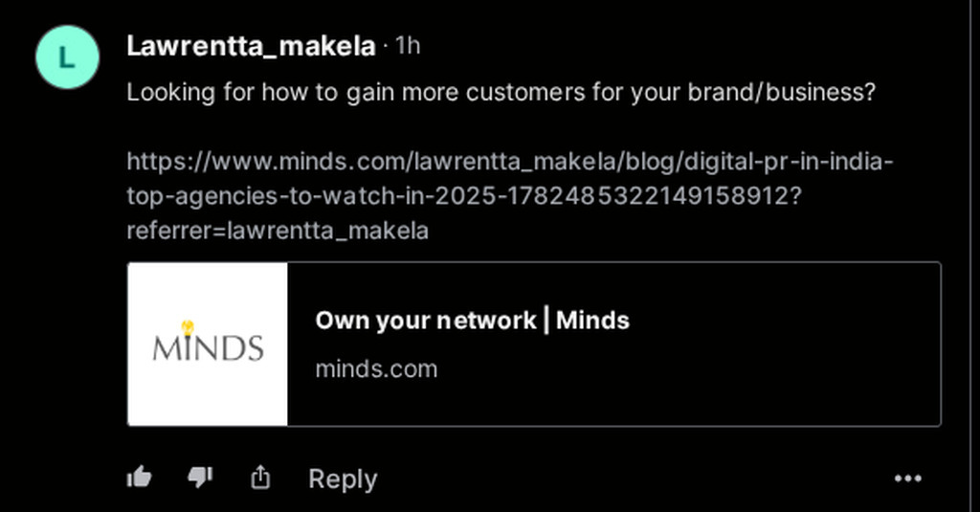Click the "referrer=lawrentta_makela" URL line
Viewport: 980px width, 512px height.
tap(278, 231)
